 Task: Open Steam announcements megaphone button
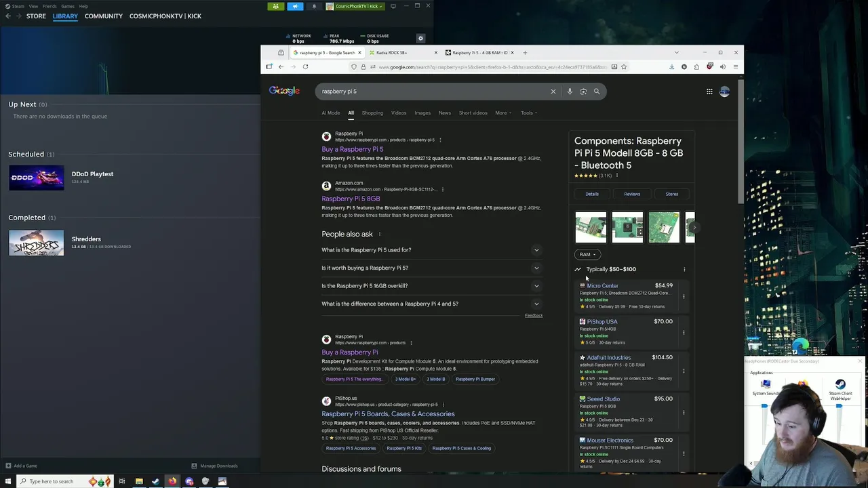[x=295, y=6]
